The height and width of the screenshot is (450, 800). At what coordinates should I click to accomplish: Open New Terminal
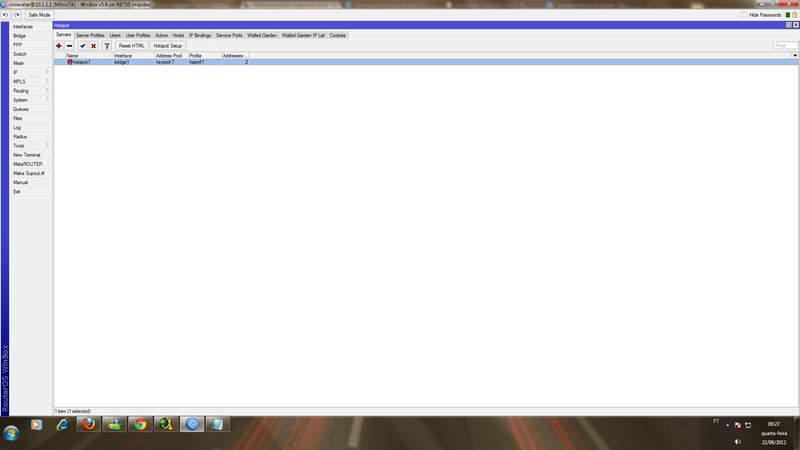[31, 155]
